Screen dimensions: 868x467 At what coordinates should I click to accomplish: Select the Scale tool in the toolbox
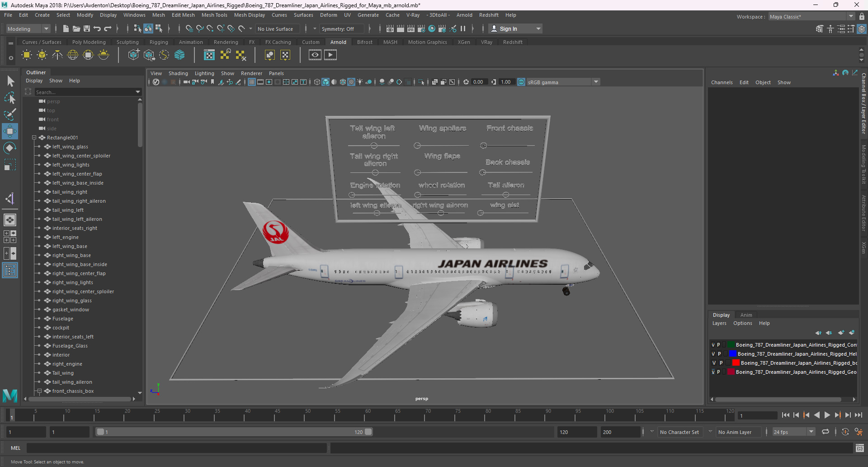[x=10, y=165]
